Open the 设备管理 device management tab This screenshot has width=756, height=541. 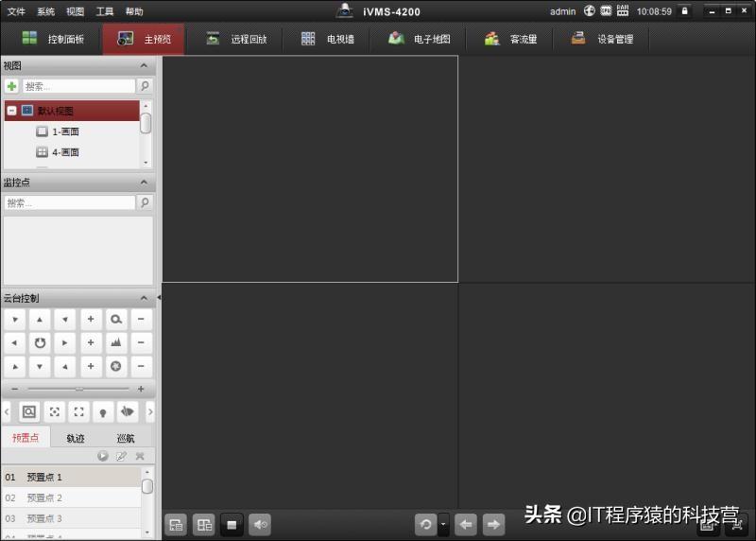603,39
